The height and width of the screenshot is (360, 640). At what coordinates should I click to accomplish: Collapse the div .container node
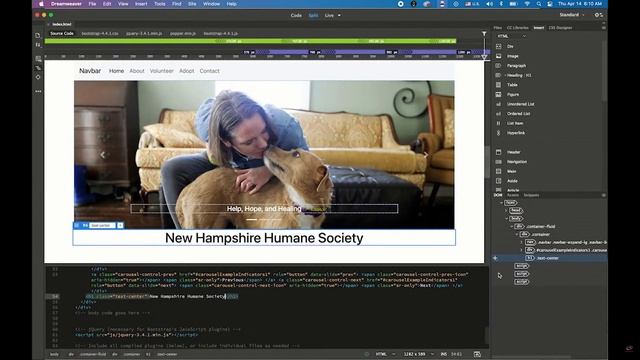[517, 234]
